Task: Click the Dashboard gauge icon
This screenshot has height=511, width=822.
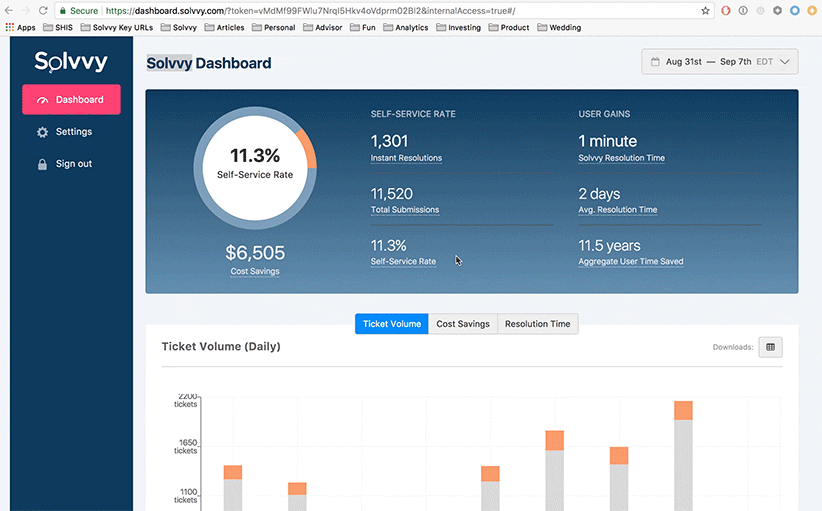Action: pos(42,100)
